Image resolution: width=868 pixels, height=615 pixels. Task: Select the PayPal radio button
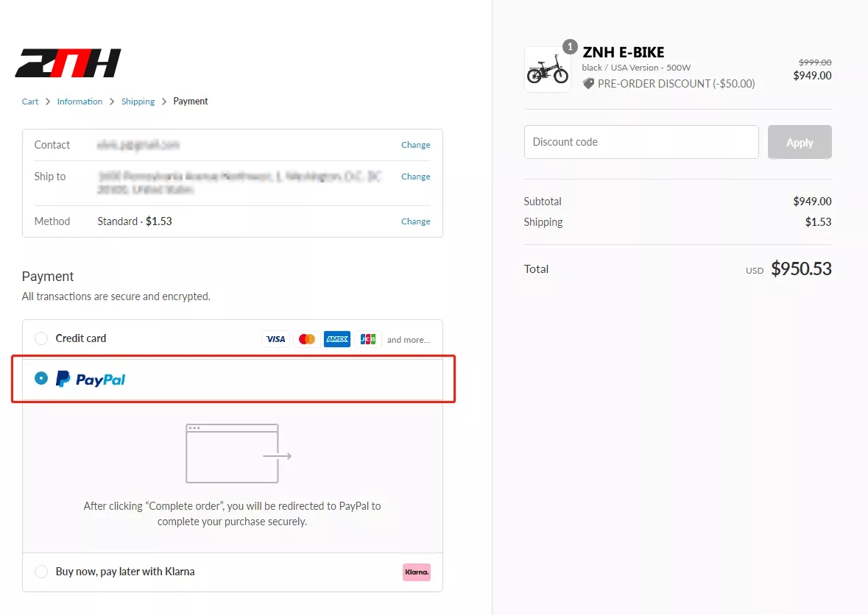41,379
